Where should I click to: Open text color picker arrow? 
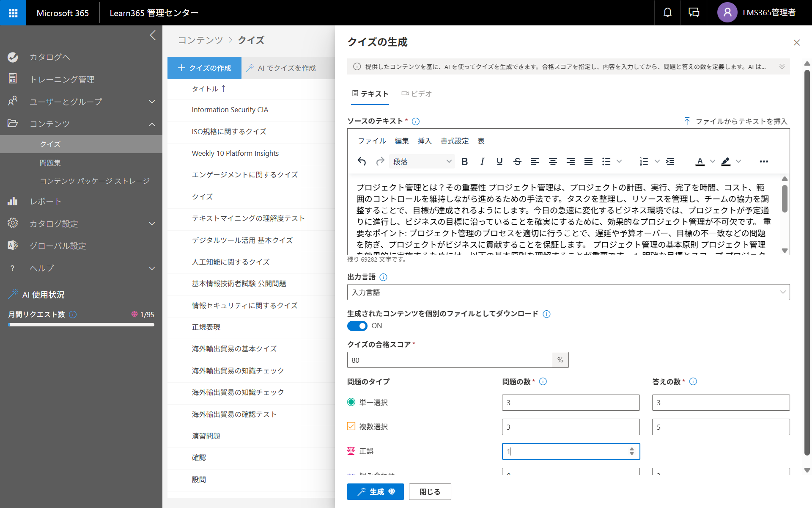[713, 161]
